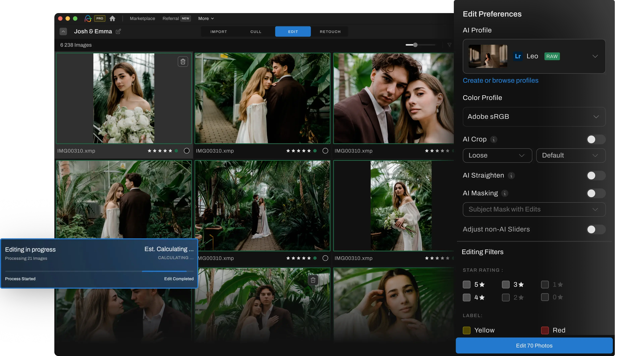
Task: Click the AI Crop info icon
Action: coord(494,139)
